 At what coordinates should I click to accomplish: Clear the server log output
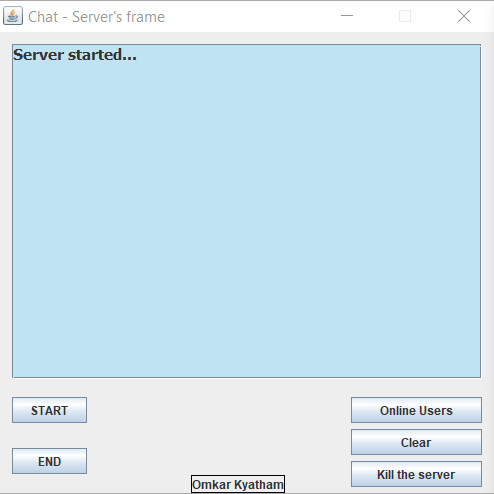point(416,442)
